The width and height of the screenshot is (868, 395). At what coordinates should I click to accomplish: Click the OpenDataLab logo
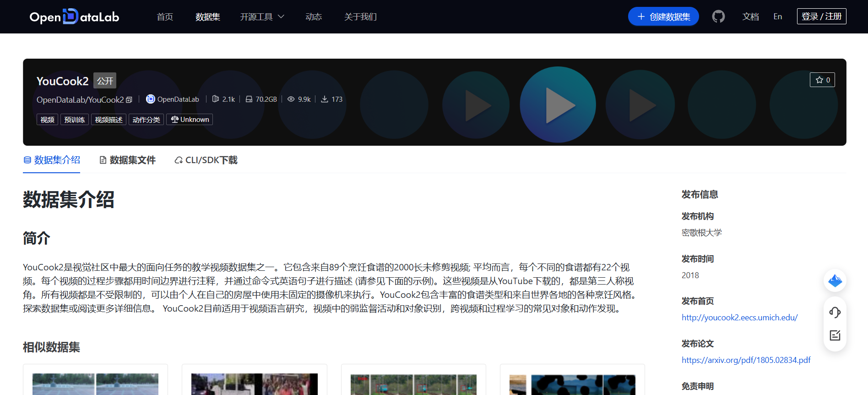(x=74, y=16)
